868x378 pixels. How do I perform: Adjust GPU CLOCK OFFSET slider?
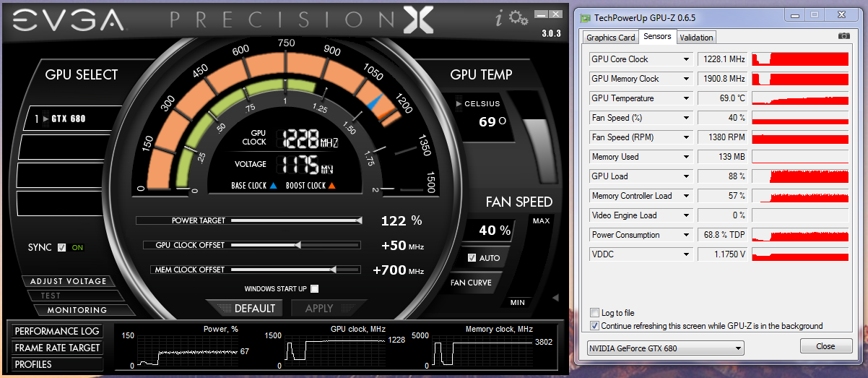(296, 245)
